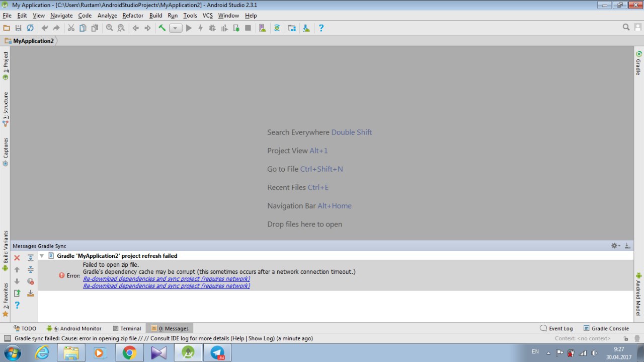
Task: Open the SDK Manager toolbar icon
Action: point(306,28)
